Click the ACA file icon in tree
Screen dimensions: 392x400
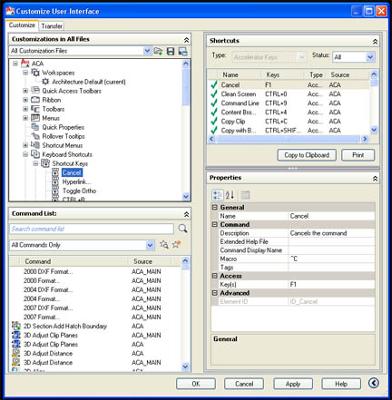pyautogui.click(x=25, y=63)
